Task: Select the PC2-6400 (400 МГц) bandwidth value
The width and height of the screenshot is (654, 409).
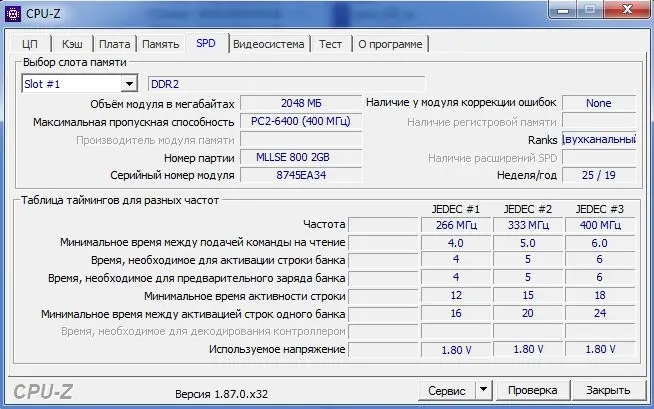Action: pyautogui.click(x=301, y=121)
